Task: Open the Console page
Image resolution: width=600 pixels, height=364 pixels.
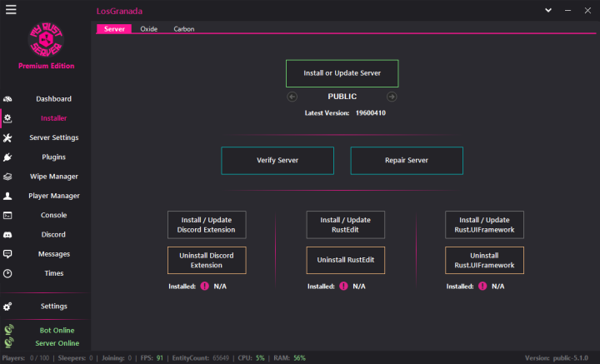Action: [x=53, y=215]
